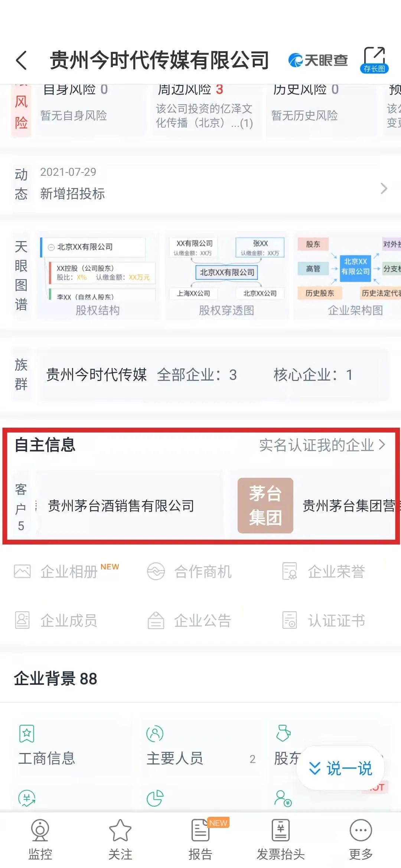This screenshot has height=868, width=401.
Task: View the 股权结构 chart thumbnail
Action: pyautogui.click(x=98, y=276)
